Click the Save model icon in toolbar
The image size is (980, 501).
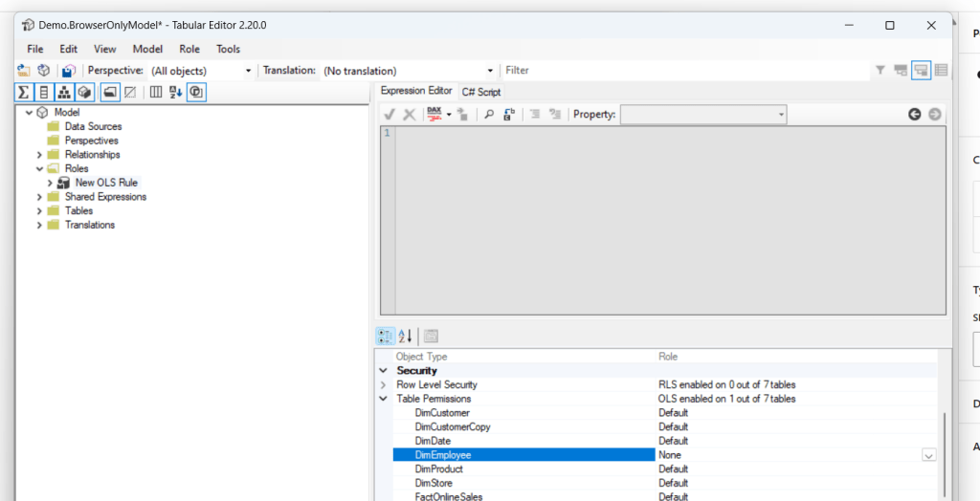[x=67, y=71]
